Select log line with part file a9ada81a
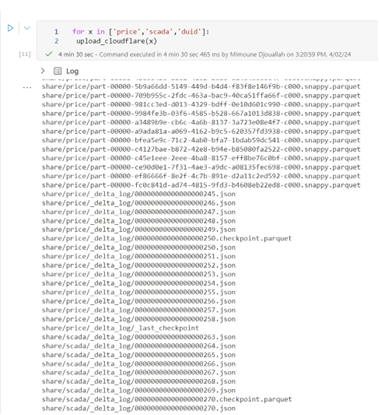 point(201,131)
